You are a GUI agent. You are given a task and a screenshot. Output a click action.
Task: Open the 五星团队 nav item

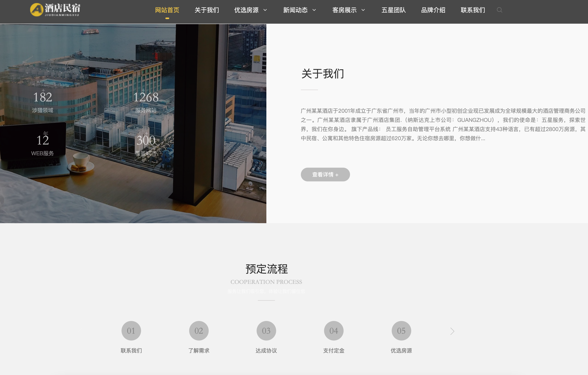pos(393,10)
